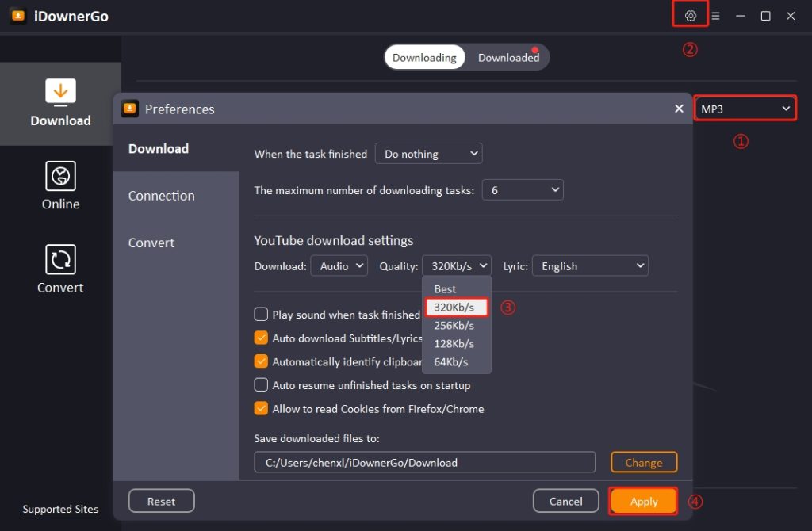The height and width of the screenshot is (531, 812).
Task: Maximize the iDownerGo window
Action: click(765, 16)
